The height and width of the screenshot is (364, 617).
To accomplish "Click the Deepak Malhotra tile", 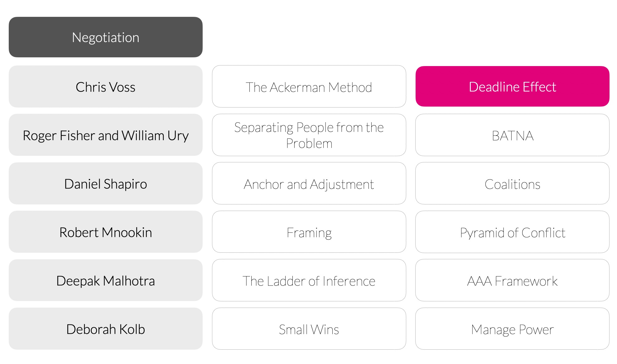I will (105, 280).
